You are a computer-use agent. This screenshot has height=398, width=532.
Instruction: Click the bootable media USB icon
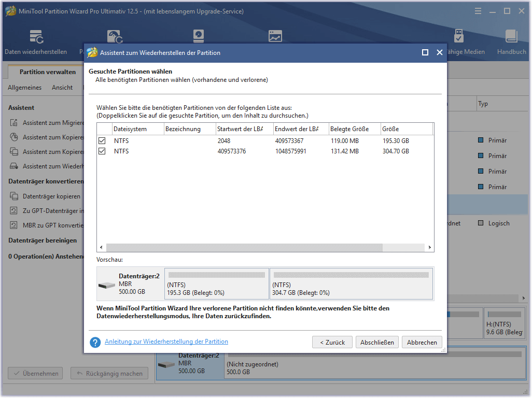point(459,36)
